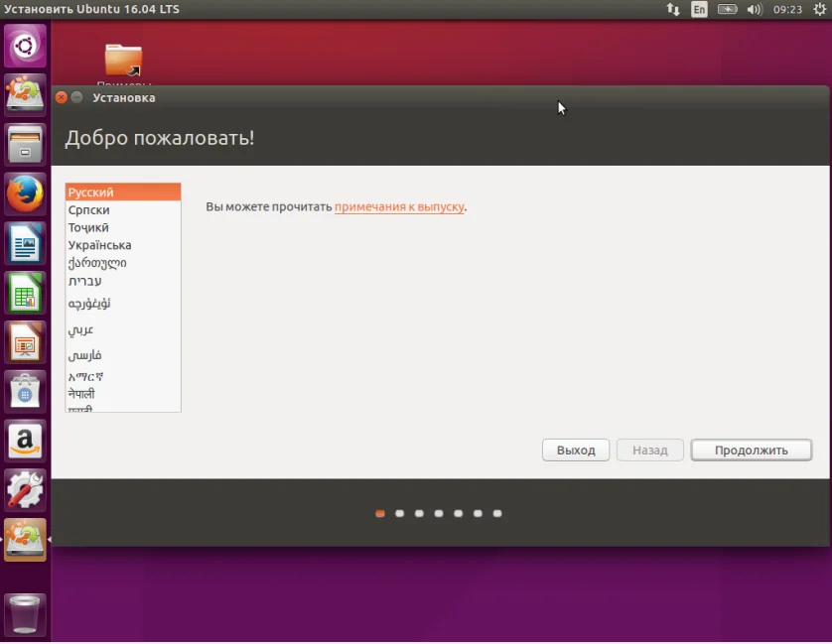This screenshot has width=832, height=644.
Task: Select Georgian ქართული language
Action: click(x=123, y=263)
